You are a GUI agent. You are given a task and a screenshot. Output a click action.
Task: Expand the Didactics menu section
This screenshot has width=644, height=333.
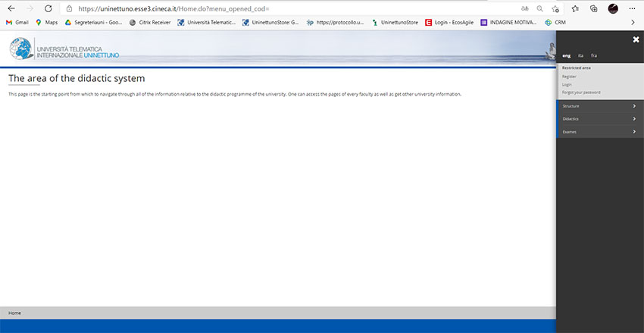point(599,119)
